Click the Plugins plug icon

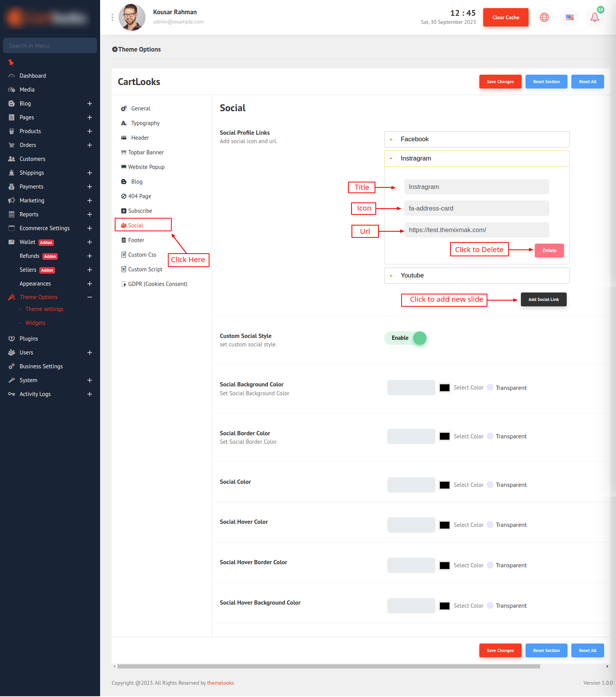[x=12, y=339]
